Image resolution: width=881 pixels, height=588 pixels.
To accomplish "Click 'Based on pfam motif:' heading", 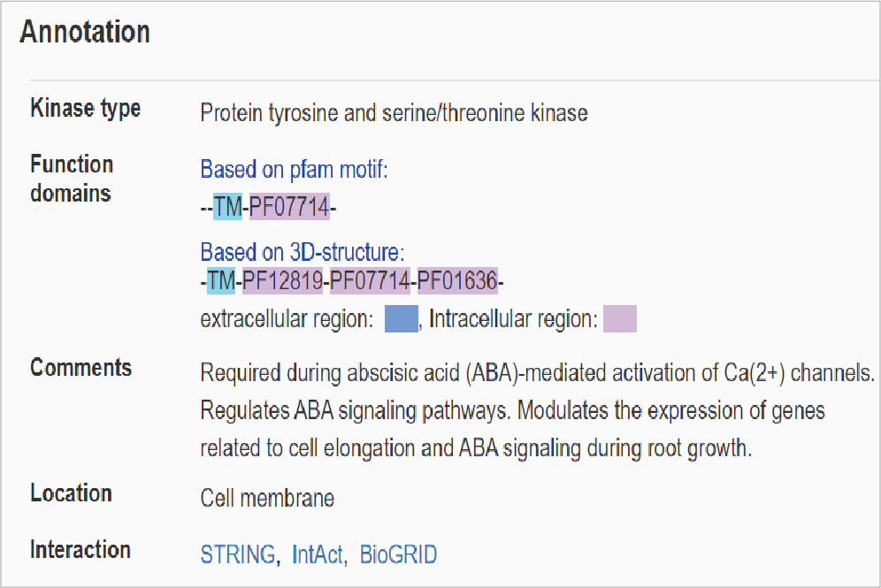I will point(294,169).
